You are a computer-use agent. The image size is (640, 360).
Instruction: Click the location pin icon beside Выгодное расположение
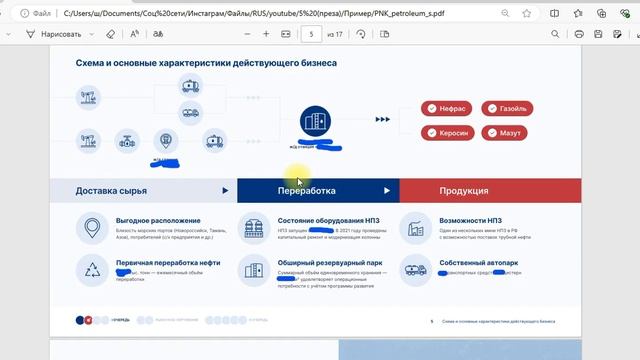click(92, 228)
